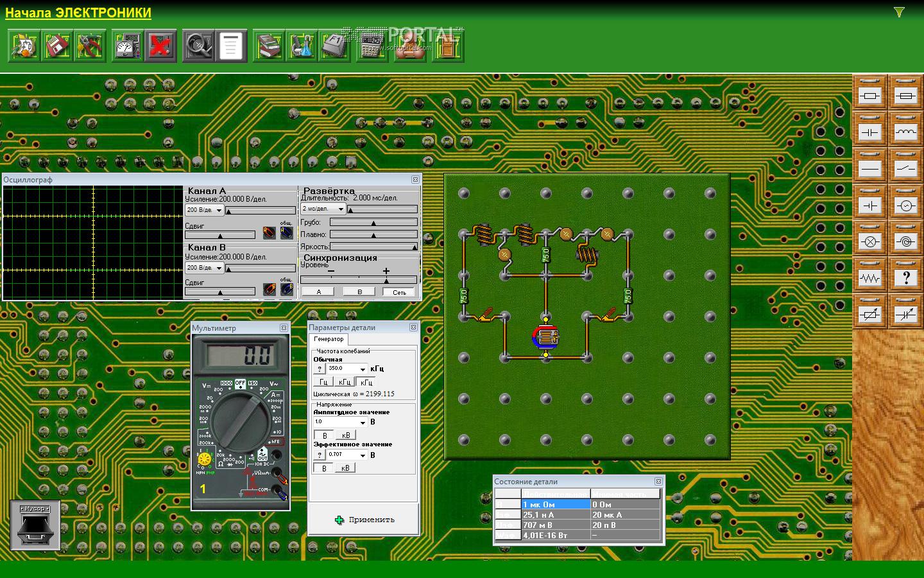Click Применить apply button
924x578 pixels.
(x=364, y=520)
